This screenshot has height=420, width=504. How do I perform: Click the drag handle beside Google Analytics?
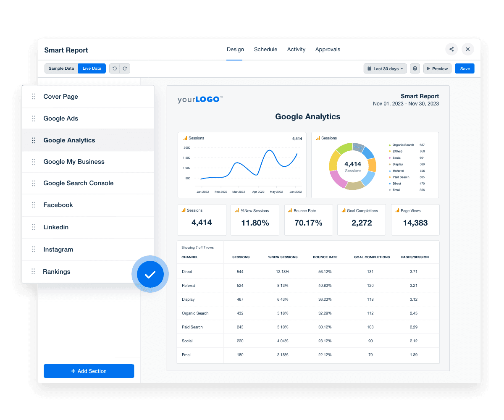pos(34,140)
